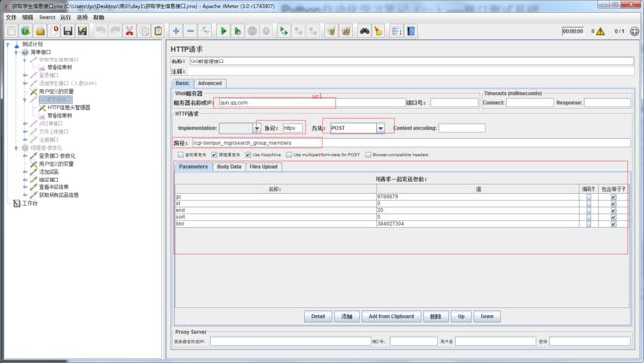Expand the 抽奖接口 tree node
The width and height of the screenshot is (644, 363).
[25, 180]
